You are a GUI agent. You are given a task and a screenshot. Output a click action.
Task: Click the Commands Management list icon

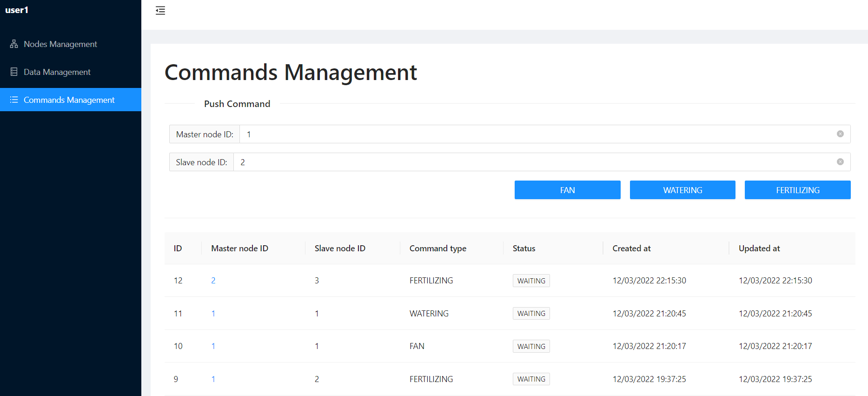pos(14,100)
